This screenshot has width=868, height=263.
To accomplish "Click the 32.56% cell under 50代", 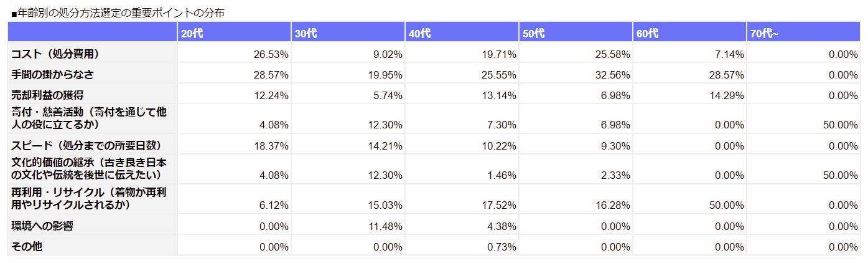I will [612, 75].
